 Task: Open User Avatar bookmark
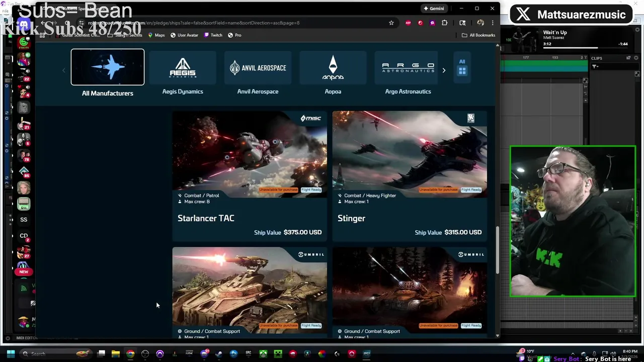pyautogui.click(x=184, y=35)
